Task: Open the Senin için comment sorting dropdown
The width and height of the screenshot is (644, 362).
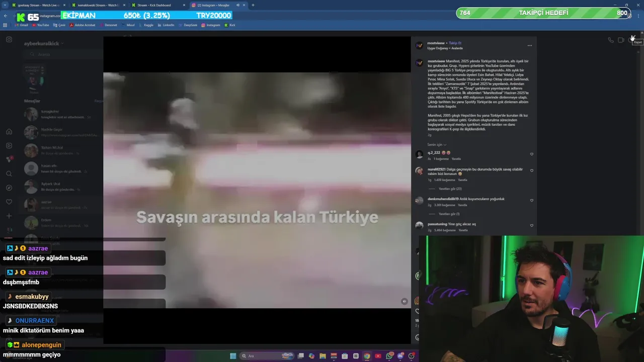Action: click(437, 144)
